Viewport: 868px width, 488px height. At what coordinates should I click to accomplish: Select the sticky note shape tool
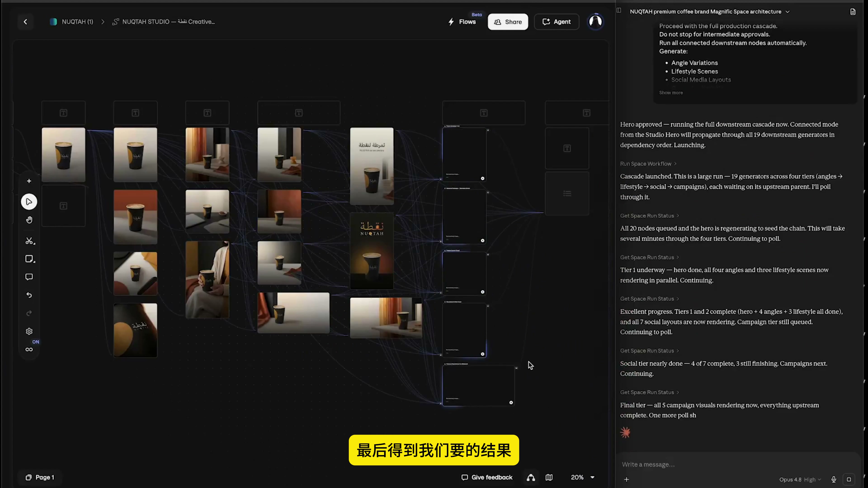[30, 259]
